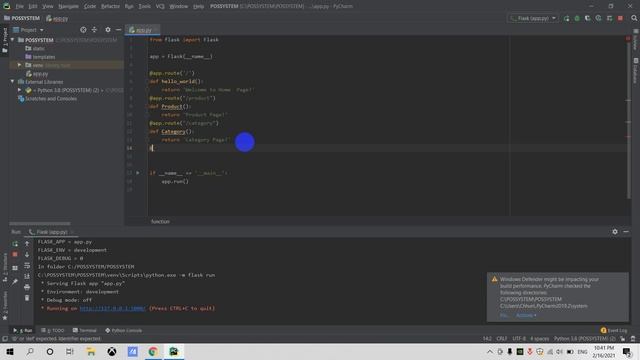
Task: Click the CRLF line separator in the status bar
Action: pos(502,339)
